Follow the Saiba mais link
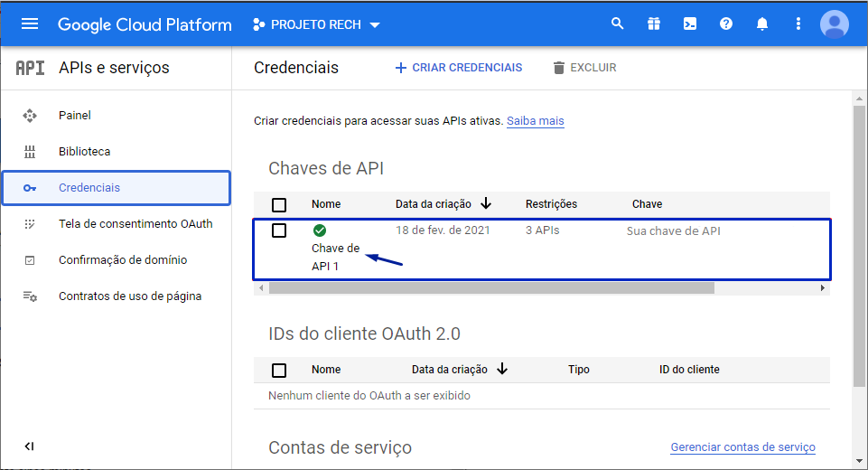The width and height of the screenshot is (868, 470). pyautogui.click(x=535, y=121)
